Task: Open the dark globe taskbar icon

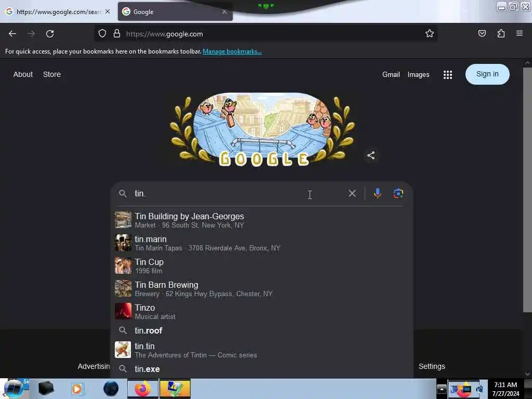Action: (x=111, y=389)
